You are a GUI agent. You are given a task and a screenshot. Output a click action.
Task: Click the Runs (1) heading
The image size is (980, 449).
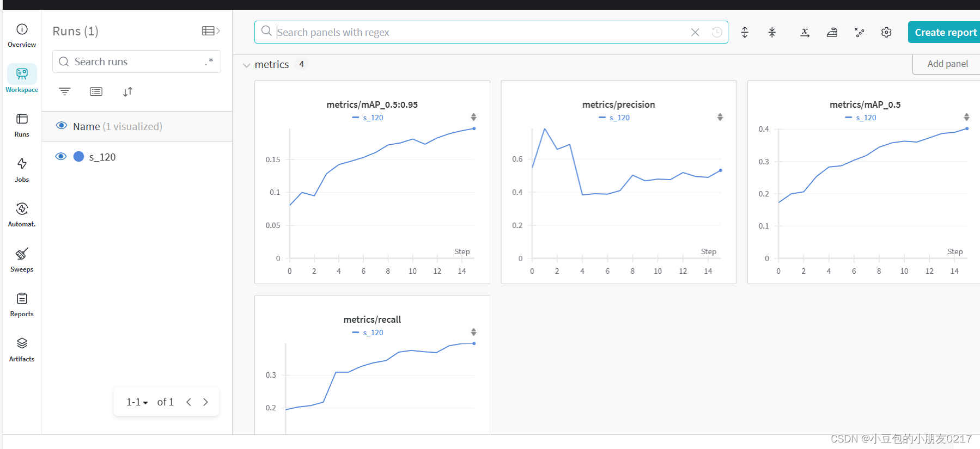(75, 31)
